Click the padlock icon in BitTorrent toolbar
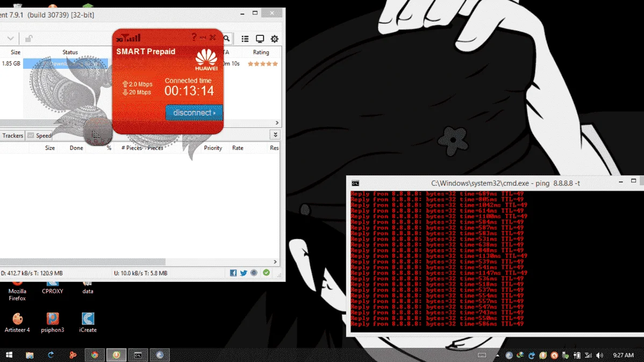Viewport: 644px width, 362px height. click(x=28, y=39)
